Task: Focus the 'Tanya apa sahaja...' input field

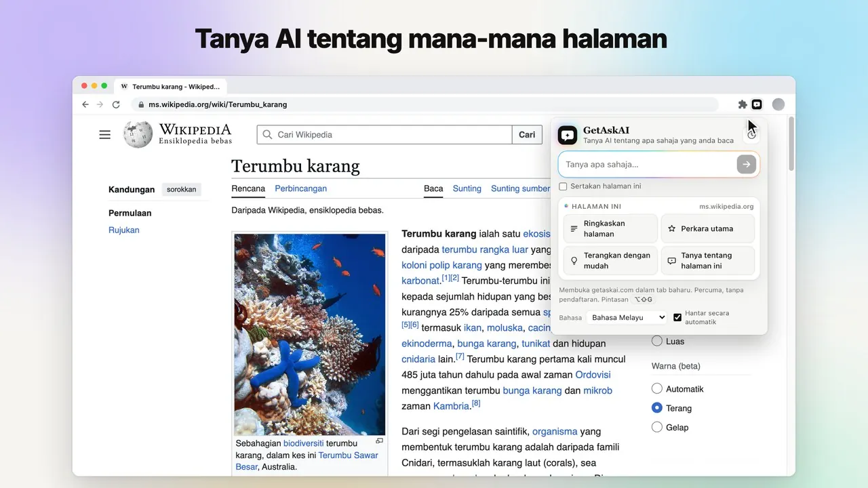Action: (648, 164)
